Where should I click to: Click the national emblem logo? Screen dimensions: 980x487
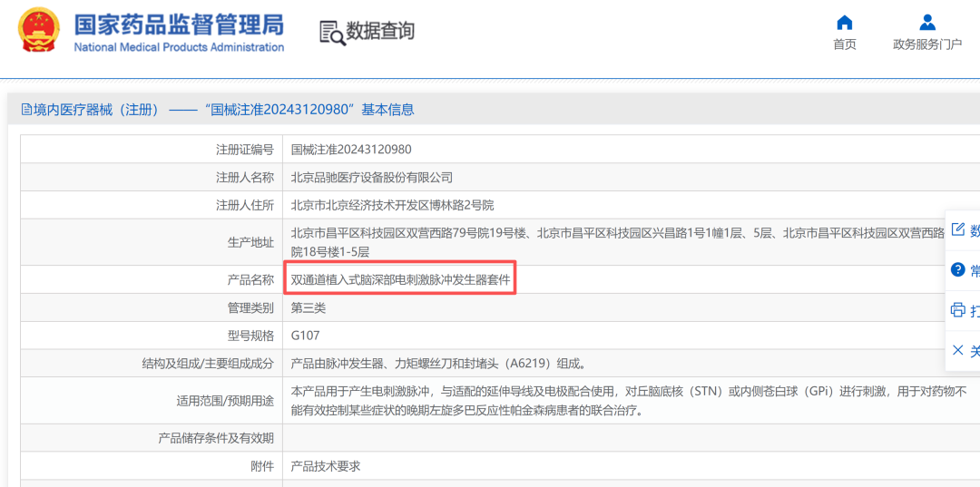click(39, 32)
